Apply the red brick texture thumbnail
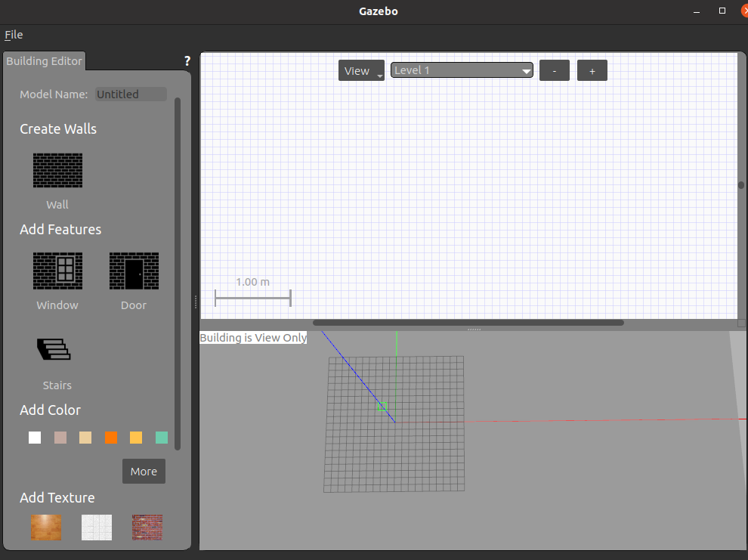The width and height of the screenshot is (748, 560). (x=147, y=527)
